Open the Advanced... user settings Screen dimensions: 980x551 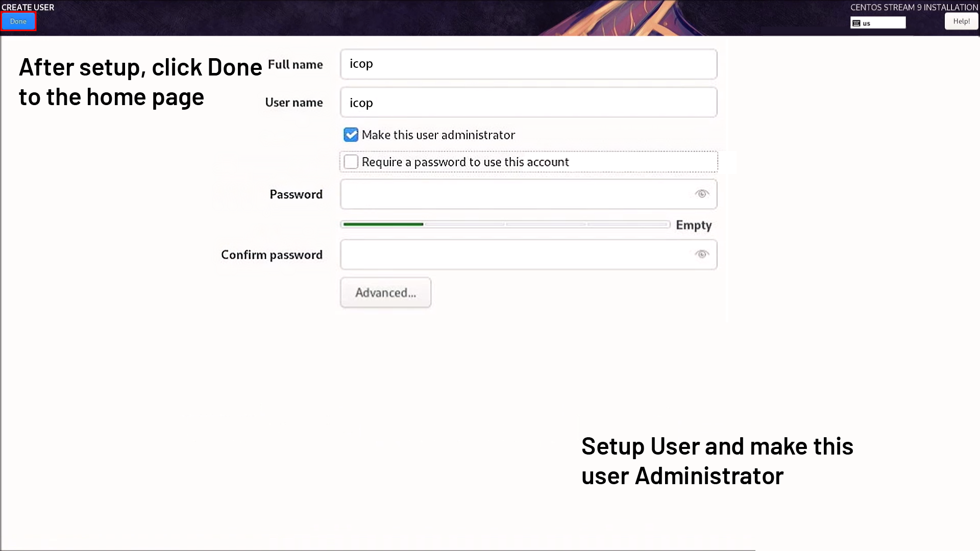385,293
